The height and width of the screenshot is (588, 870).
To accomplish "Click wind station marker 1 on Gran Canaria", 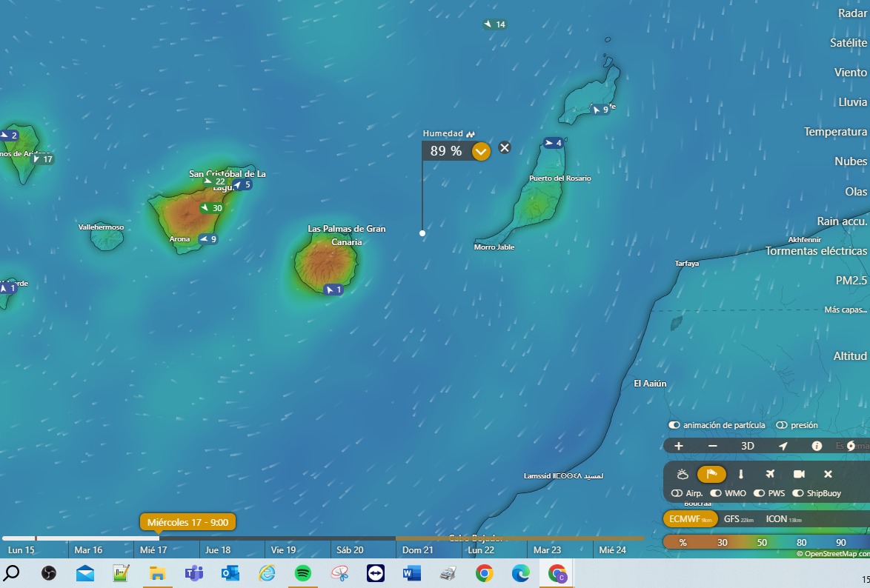I will pyautogui.click(x=333, y=290).
